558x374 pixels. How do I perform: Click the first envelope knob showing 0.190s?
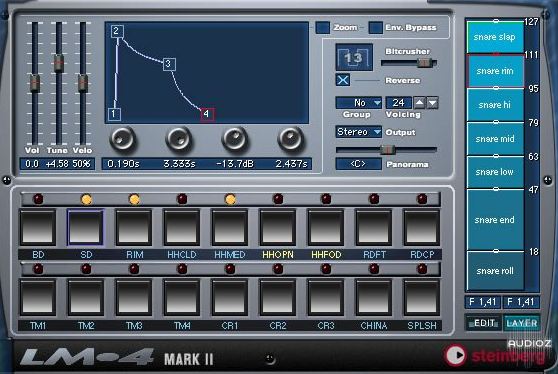coord(122,139)
